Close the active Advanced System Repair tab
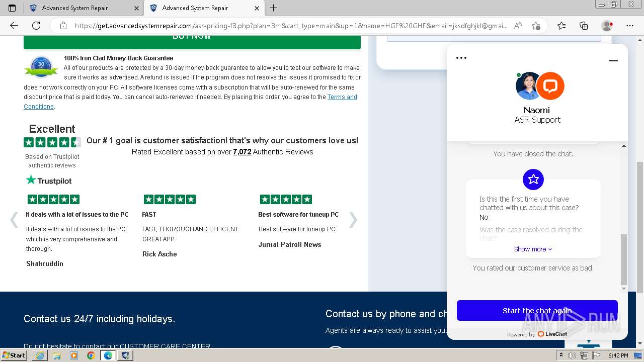The image size is (644, 362). [x=257, y=8]
